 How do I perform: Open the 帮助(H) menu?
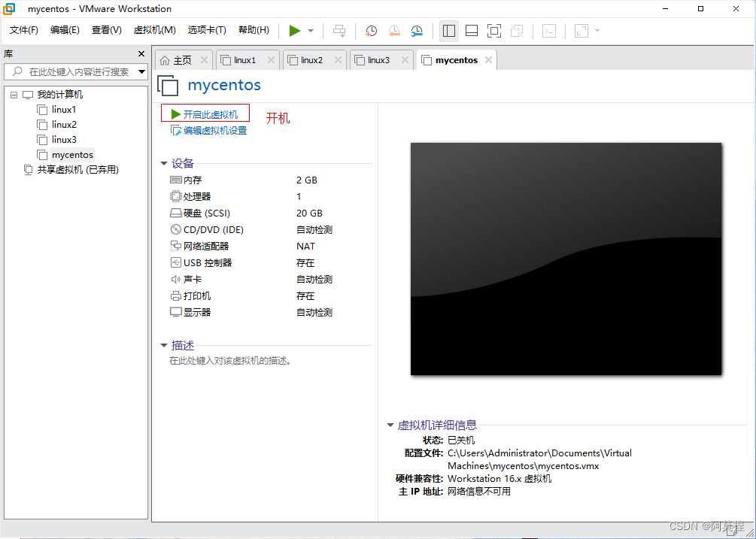[254, 30]
